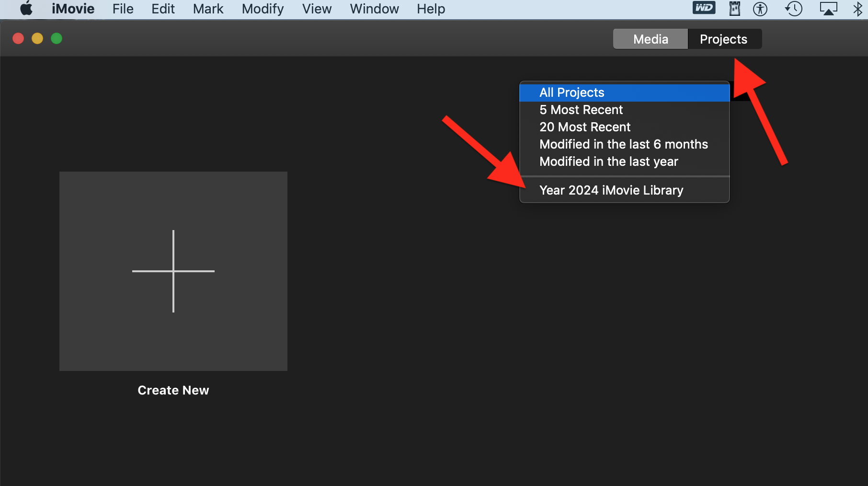Open the File menu
The height and width of the screenshot is (486, 868).
coord(123,9)
